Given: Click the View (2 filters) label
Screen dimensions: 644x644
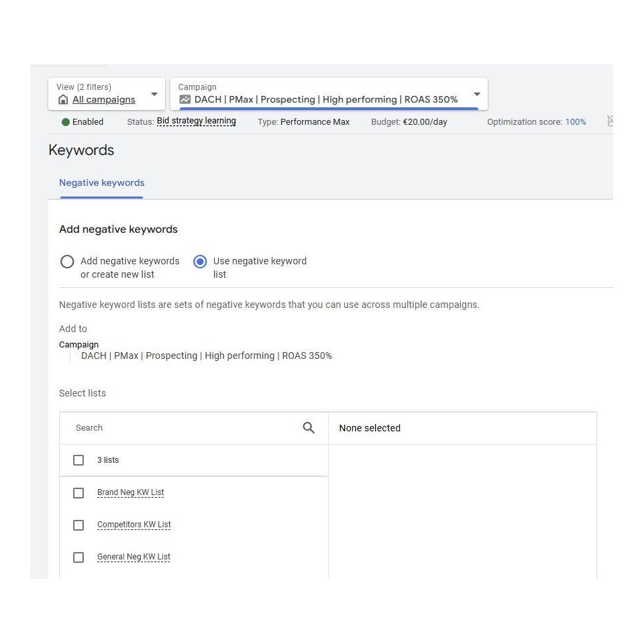Looking at the screenshot, I should pyautogui.click(x=84, y=87).
